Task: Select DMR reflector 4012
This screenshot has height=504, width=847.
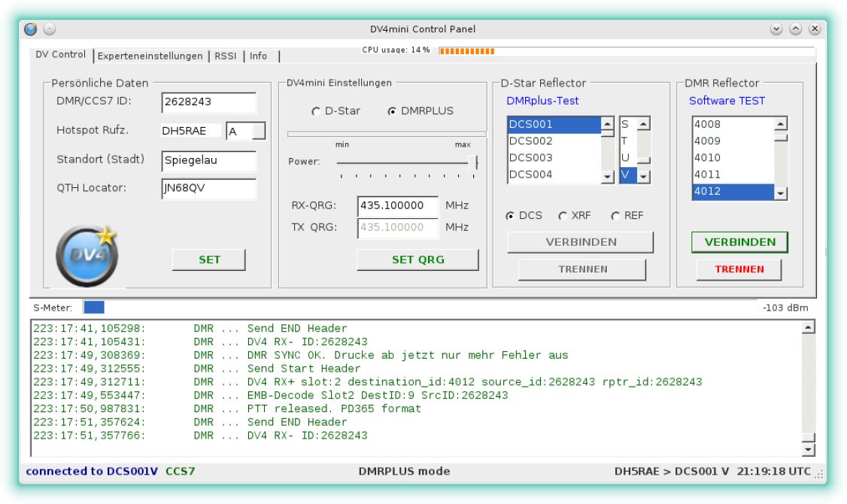Action: (x=733, y=191)
